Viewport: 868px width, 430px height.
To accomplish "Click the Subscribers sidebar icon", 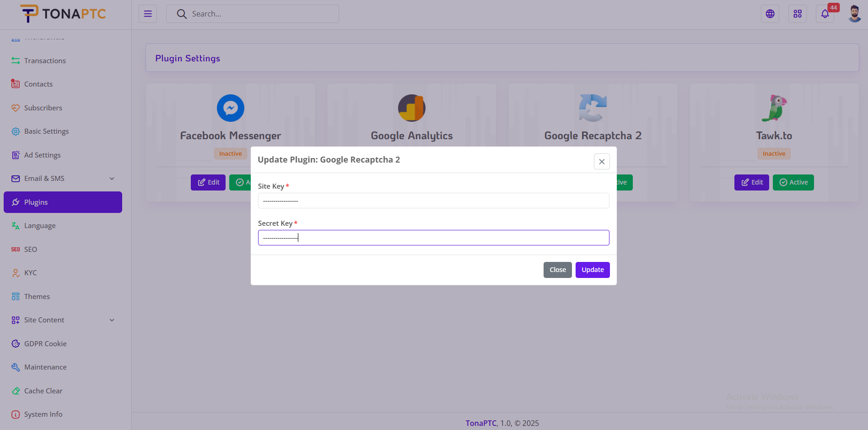I will [x=16, y=108].
